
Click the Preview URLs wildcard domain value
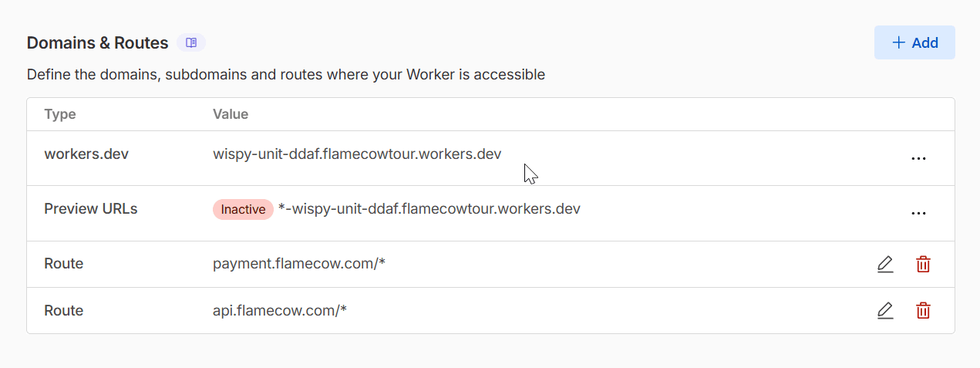click(x=429, y=208)
